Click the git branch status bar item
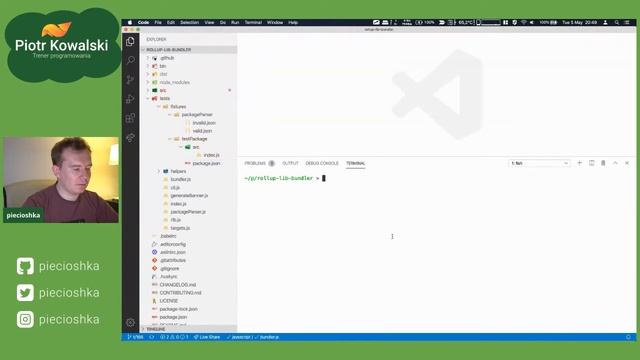640x360 pixels. click(136, 337)
